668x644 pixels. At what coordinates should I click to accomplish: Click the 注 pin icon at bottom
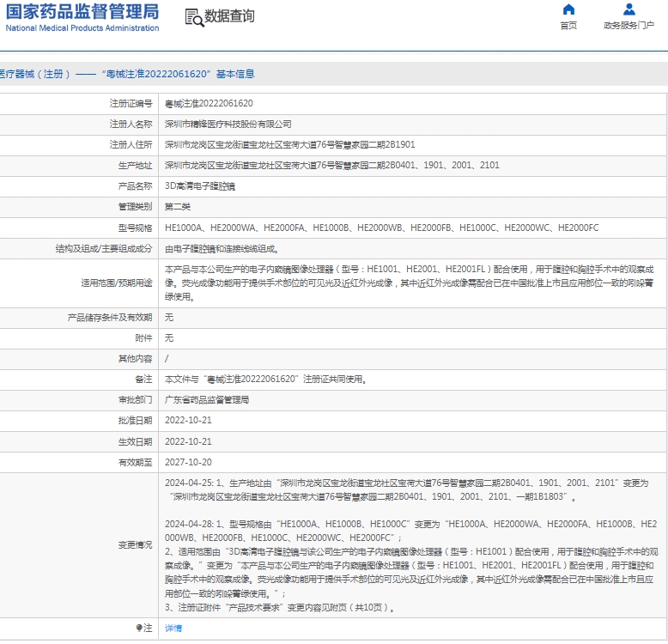coord(139,628)
